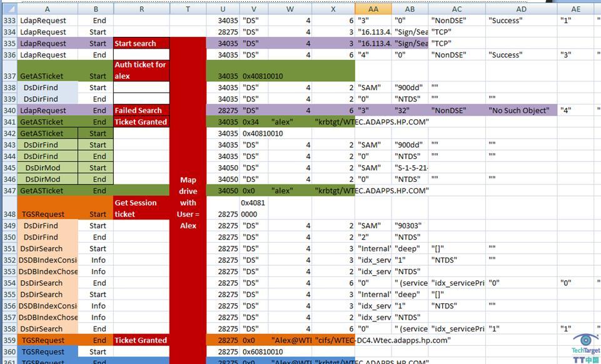Viewport: 601px width, 364px height.
Task: Select the highlighted column AA header
Action: pos(373,9)
